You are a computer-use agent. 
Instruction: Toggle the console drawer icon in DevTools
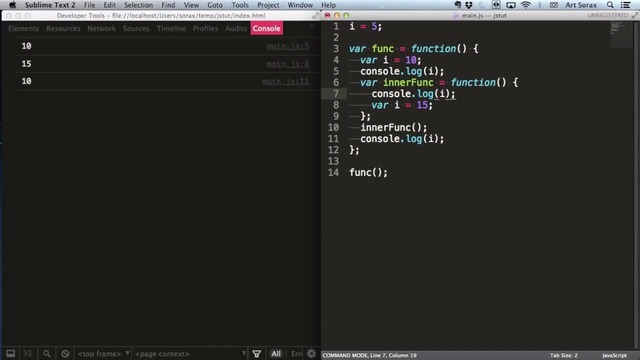click(28, 353)
